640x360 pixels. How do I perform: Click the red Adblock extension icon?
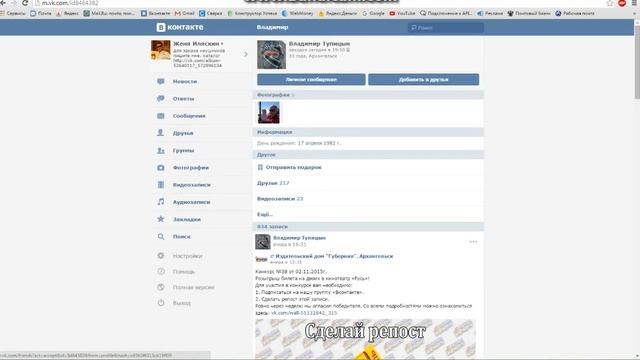pos(622,3)
